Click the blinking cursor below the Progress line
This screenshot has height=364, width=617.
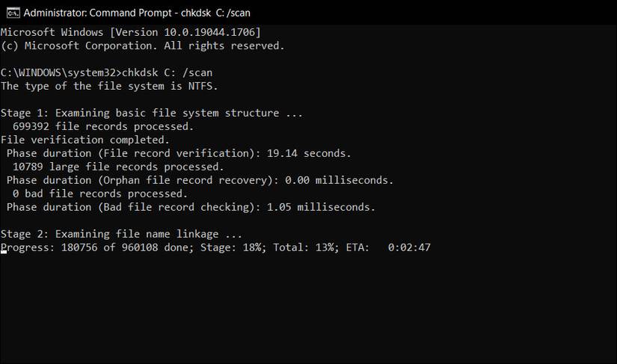[4, 254]
